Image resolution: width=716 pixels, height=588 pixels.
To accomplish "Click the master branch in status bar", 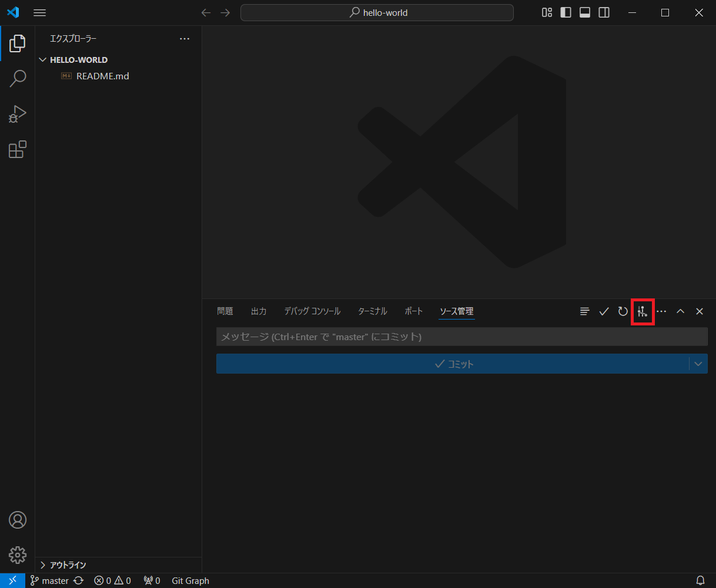I will pyautogui.click(x=49, y=580).
